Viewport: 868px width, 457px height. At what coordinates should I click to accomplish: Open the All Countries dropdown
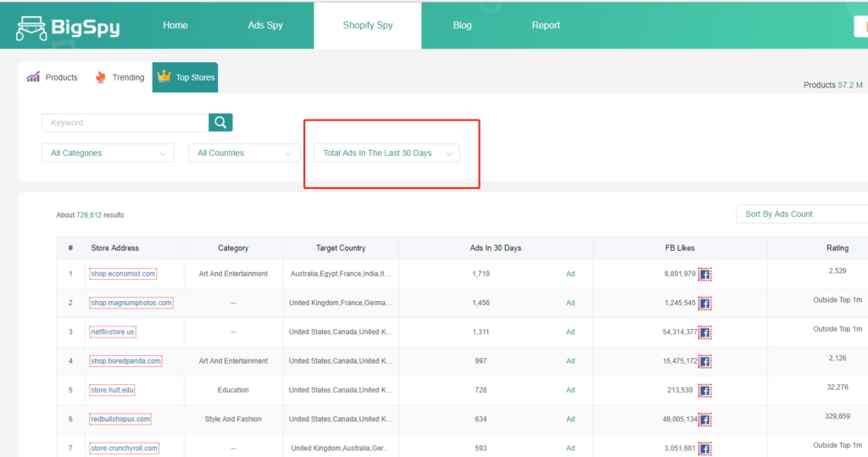[x=244, y=153]
